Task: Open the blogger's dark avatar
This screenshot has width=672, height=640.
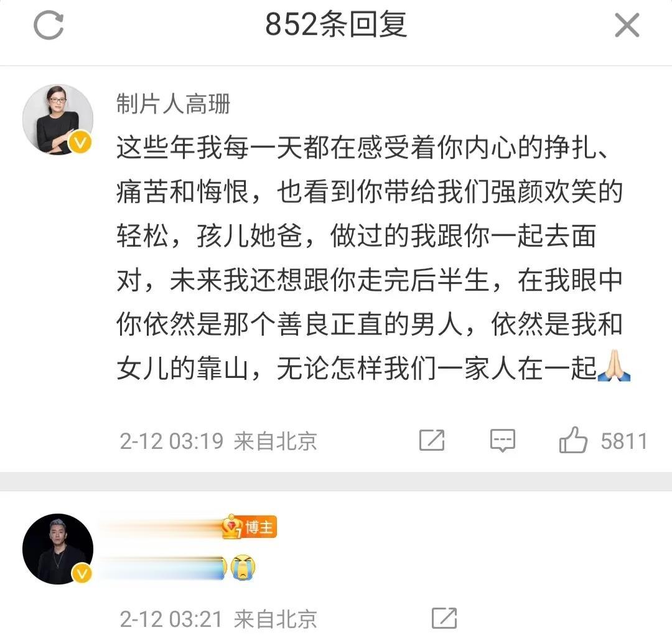Action: [58, 548]
